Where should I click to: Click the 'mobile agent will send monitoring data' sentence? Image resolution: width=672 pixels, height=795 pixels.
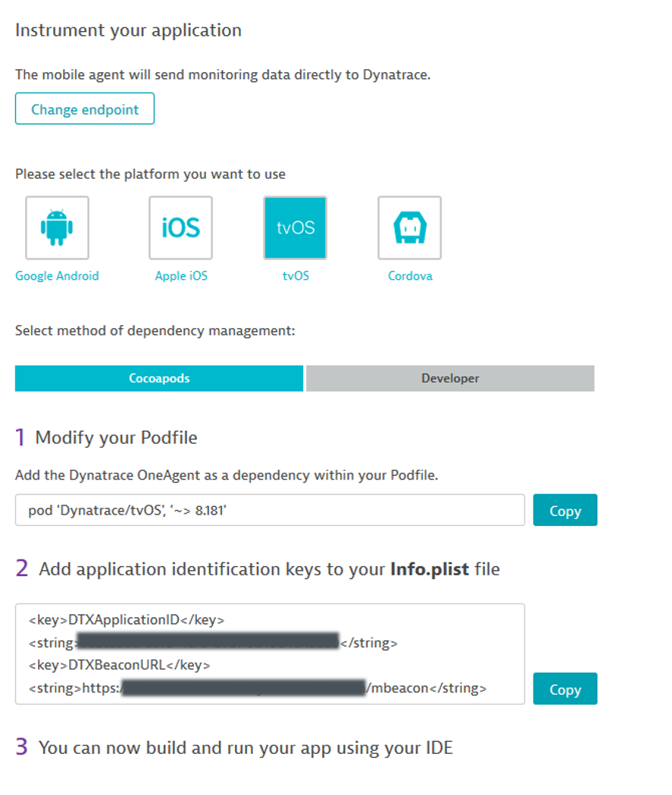(x=223, y=75)
